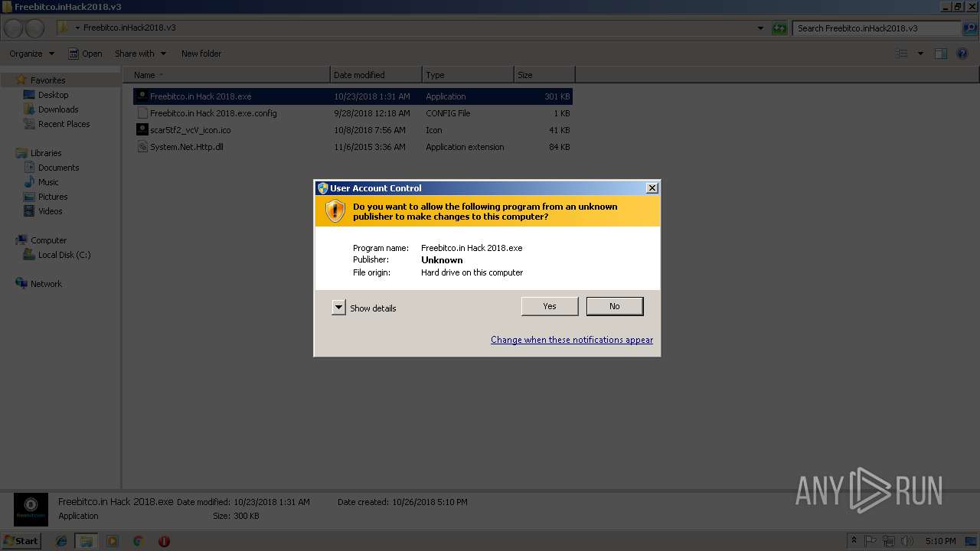Click the Start button
The image size is (980, 551).
point(21,541)
